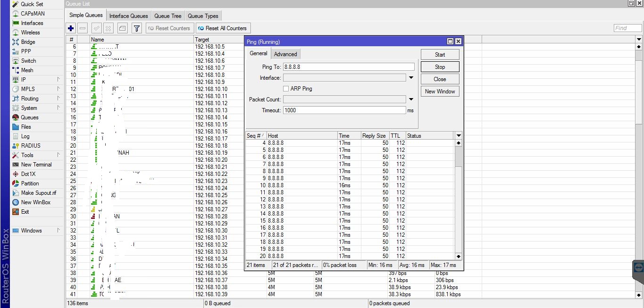644x308 pixels.
Task: Switch to Simple Queues tab
Action: [x=86, y=15]
